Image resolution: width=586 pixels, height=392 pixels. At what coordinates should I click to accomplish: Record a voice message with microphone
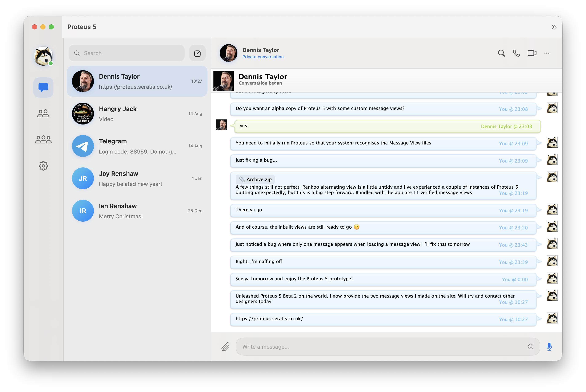click(549, 347)
